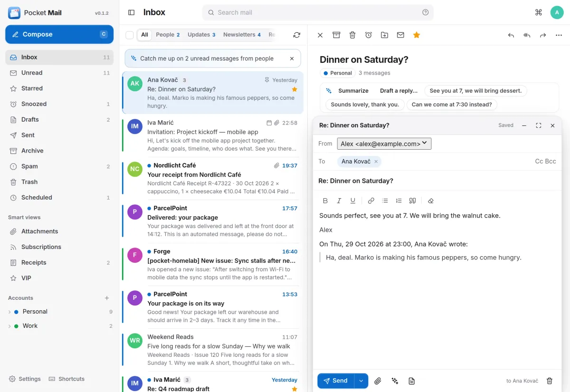Open the more actions menu for conversation
The width and height of the screenshot is (570, 392).
coord(559,35)
